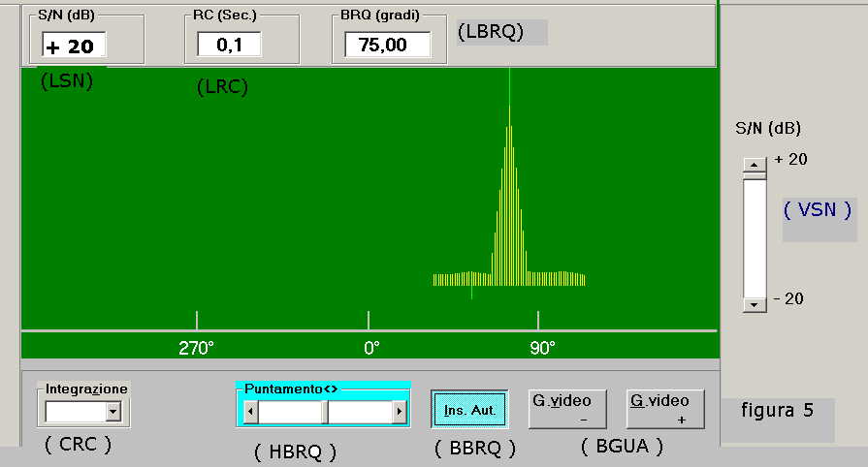Click the 90° bearing tick mark
868x467 pixels.
pos(538,321)
